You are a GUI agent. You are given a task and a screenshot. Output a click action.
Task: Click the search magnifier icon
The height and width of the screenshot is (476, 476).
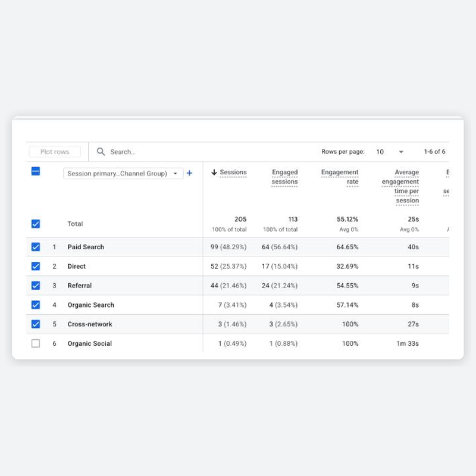pyautogui.click(x=101, y=152)
